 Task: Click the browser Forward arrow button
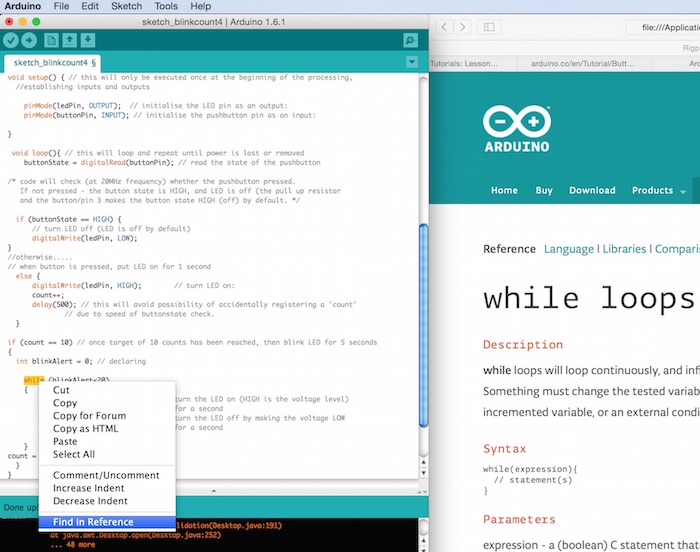pyautogui.click(x=462, y=27)
